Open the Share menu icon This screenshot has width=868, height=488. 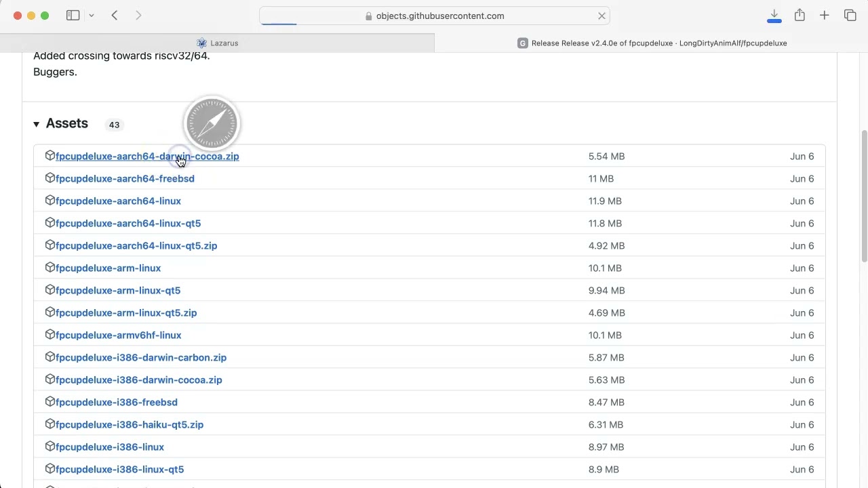[800, 15]
